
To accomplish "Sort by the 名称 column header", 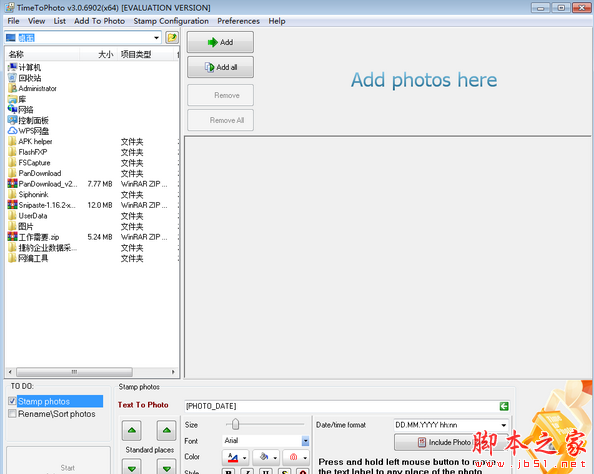I will click(x=42, y=55).
